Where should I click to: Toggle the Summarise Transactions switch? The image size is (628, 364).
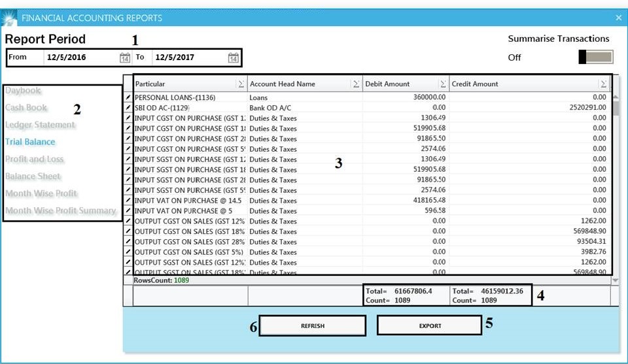[595, 57]
